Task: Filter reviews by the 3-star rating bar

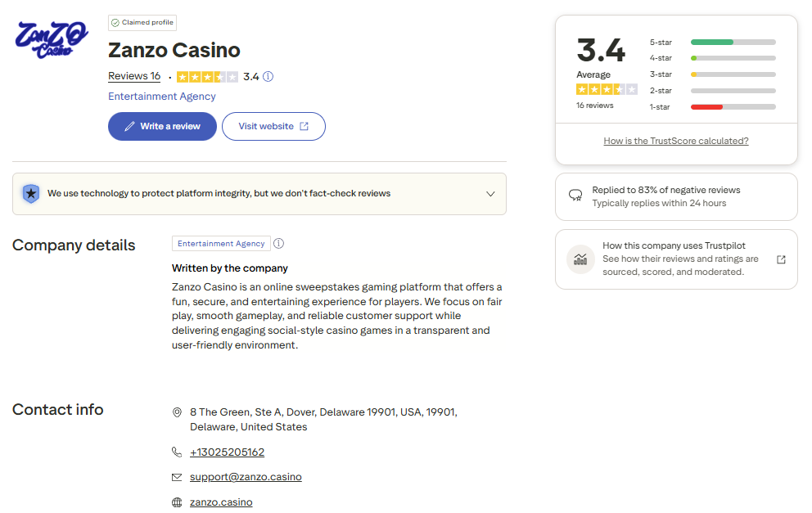Action: (x=733, y=74)
